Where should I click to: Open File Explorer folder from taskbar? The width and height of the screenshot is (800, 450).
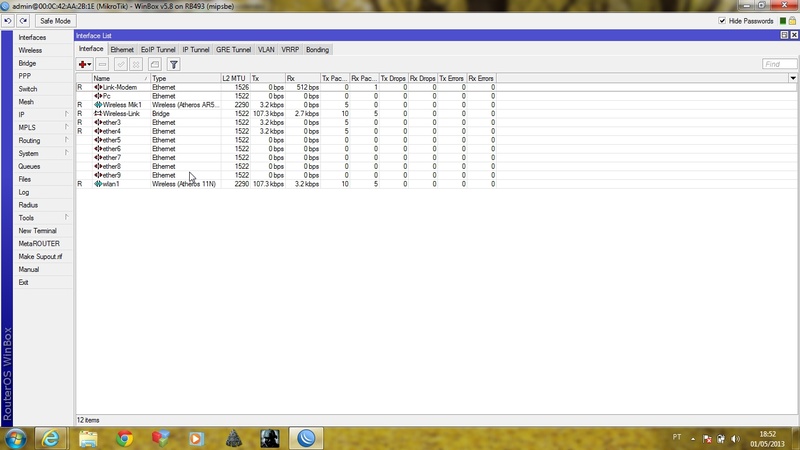pos(88,438)
